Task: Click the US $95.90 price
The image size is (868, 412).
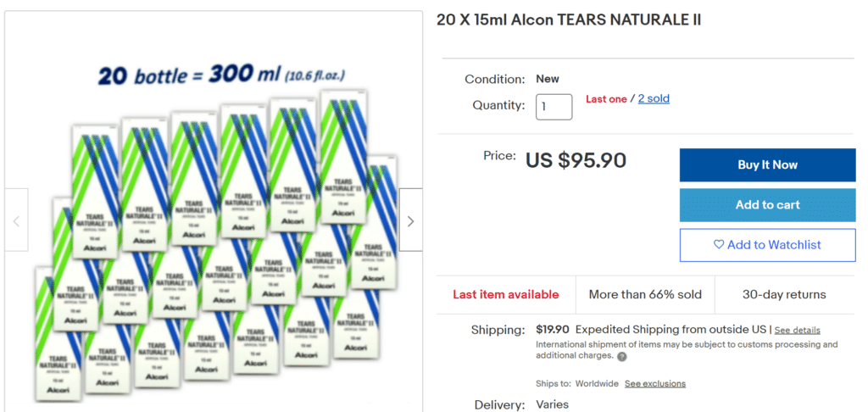Action: pos(576,160)
